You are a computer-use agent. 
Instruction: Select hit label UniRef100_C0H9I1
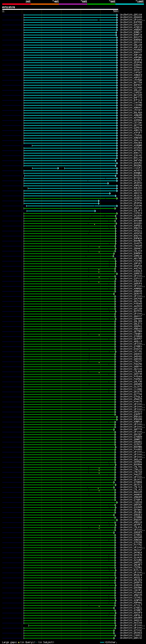pos(131,636)
